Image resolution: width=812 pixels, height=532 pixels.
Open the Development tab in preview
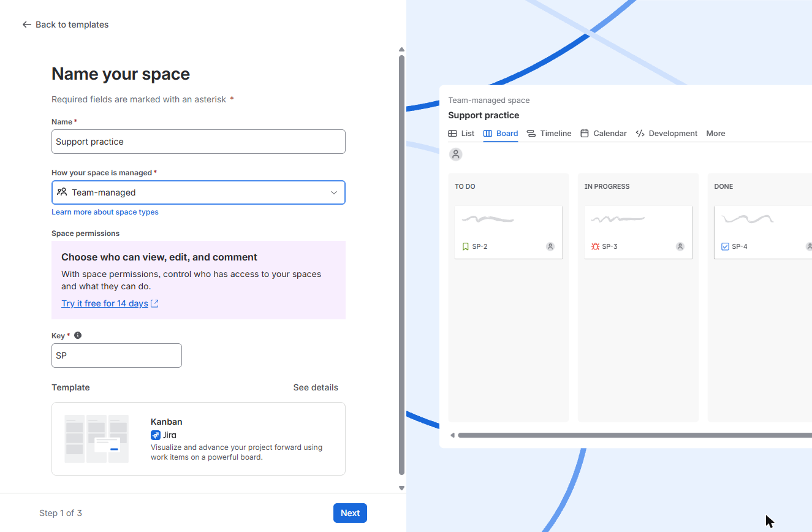pos(667,134)
